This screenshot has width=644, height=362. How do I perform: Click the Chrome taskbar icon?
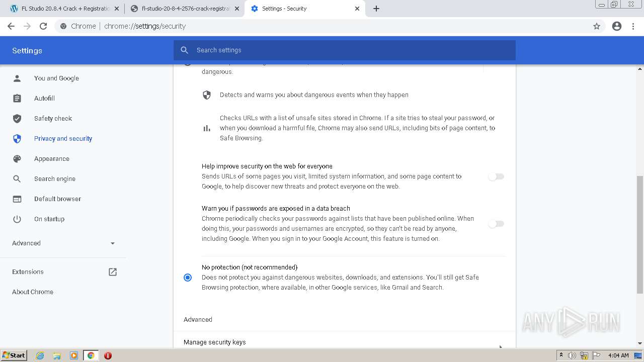pyautogui.click(x=91, y=355)
